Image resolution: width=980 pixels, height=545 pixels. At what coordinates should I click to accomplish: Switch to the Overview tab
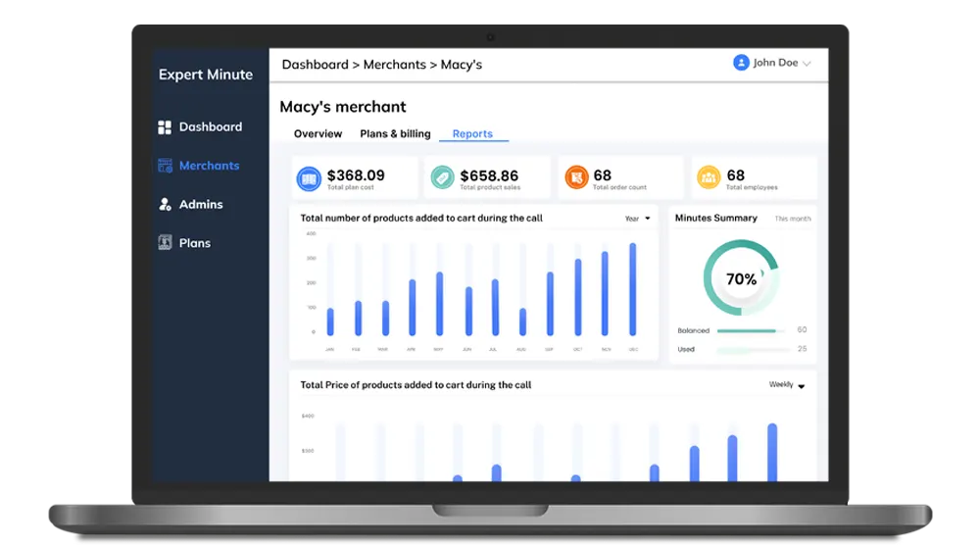pos(318,133)
